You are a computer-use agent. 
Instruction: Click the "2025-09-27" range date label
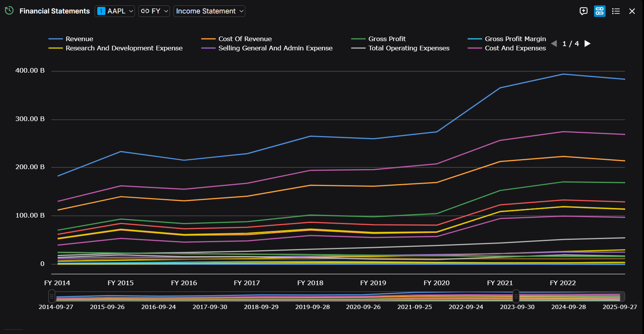point(620,307)
